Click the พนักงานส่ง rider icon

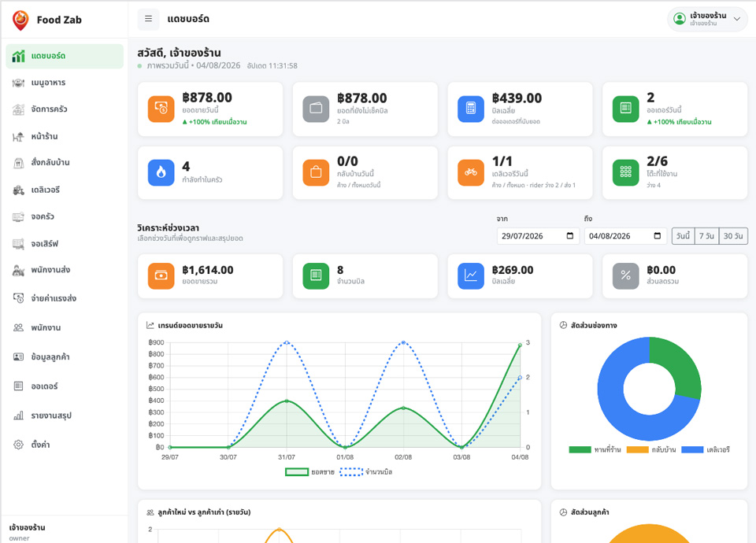pos(18,270)
